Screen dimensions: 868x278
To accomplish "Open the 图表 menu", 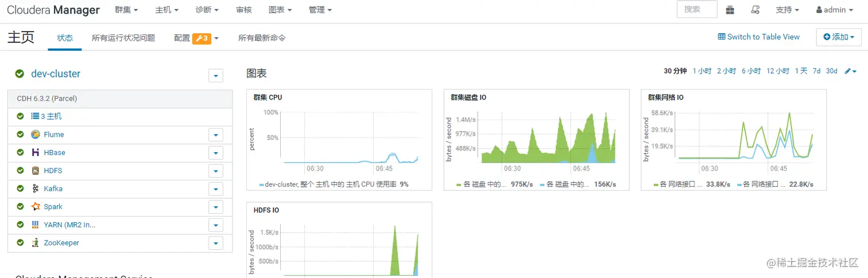I will click(280, 10).
